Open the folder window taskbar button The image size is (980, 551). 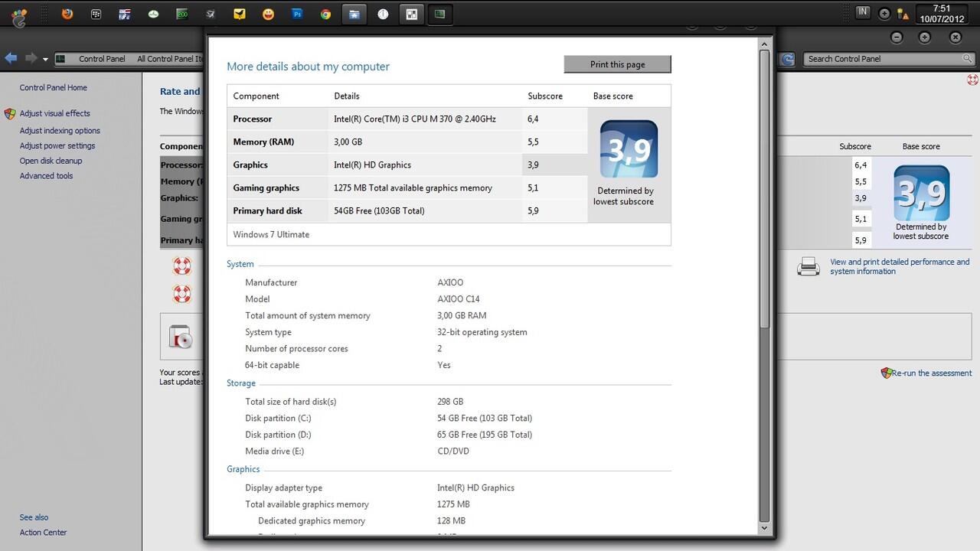pos(354,14)
